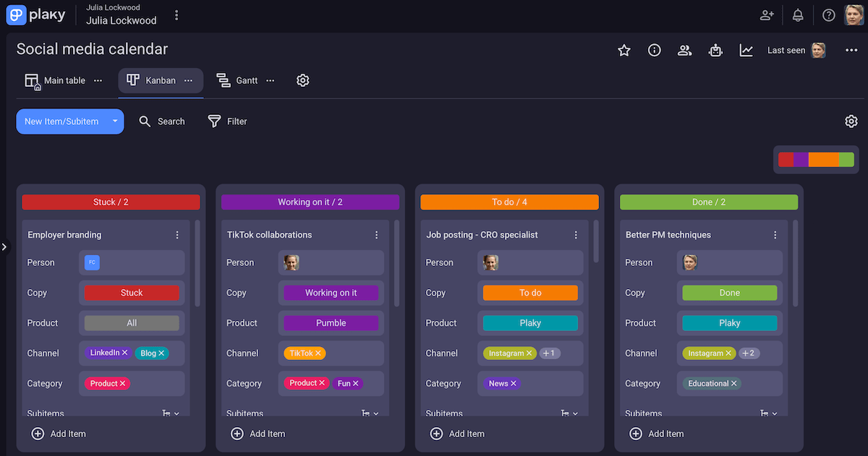
Task: Add Item in the Done column
Action: coord(657,434)
